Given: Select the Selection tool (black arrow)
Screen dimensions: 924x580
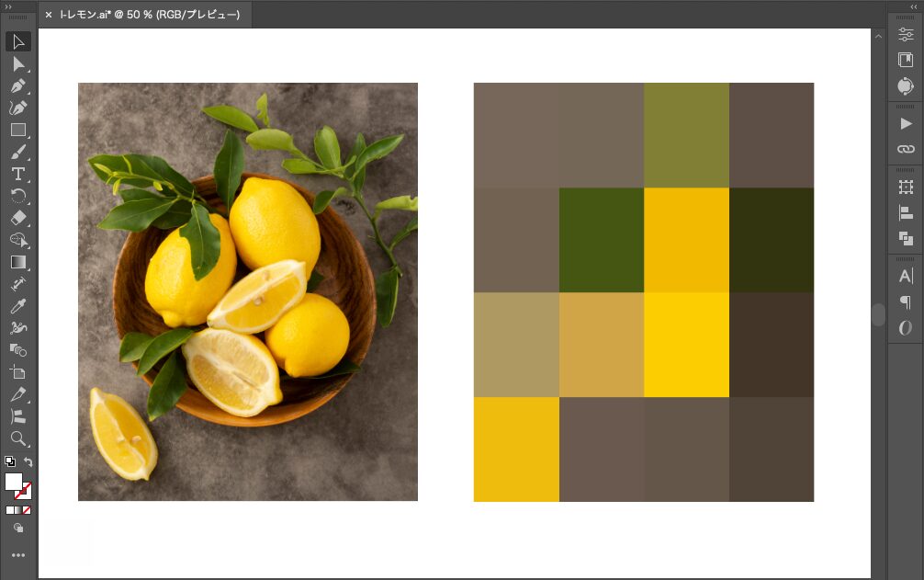Looking at the screenshot, I should (18, 42).
